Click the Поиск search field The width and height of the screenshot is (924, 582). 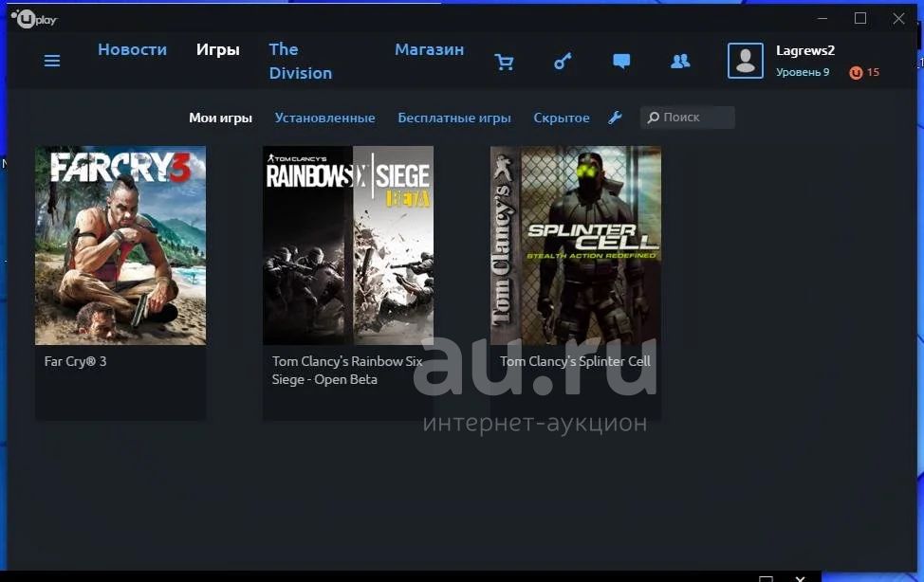click(x=687, y=118)
